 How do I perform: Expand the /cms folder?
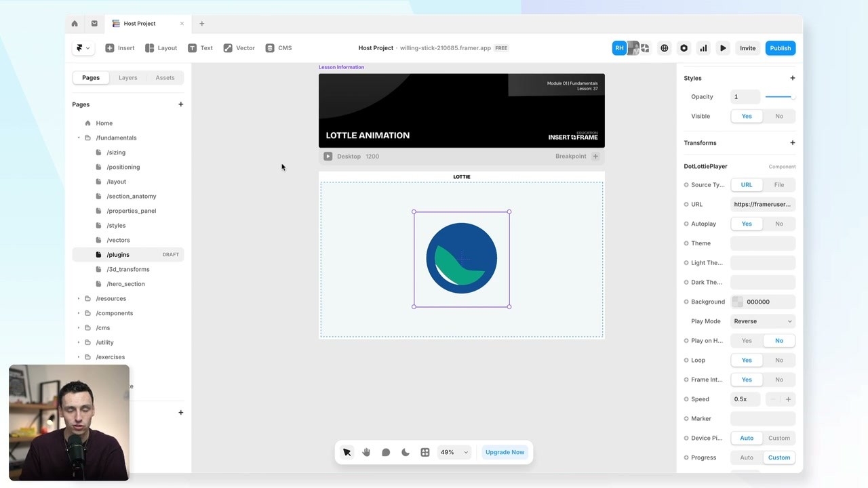[79, 328]
